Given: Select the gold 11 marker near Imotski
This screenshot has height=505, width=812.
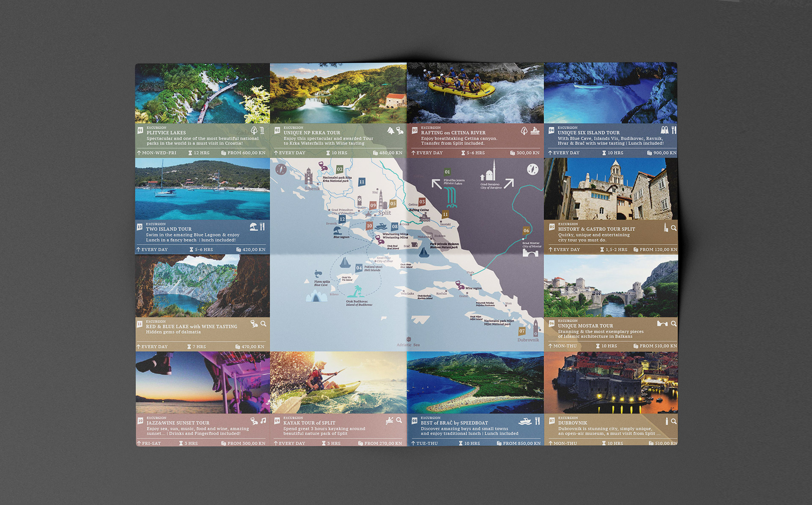Looking at the screenshot, I should tap(445, 214).
